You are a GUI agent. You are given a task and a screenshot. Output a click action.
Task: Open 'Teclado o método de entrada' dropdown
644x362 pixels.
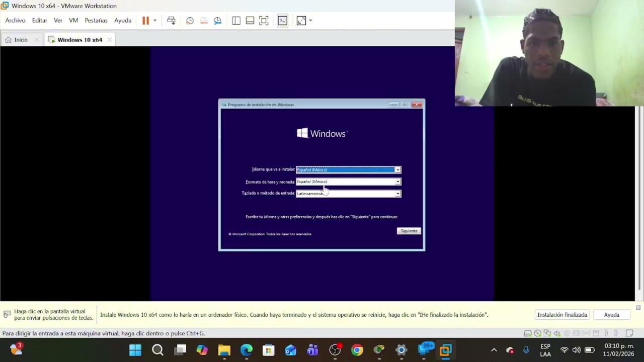click(348, 194)
